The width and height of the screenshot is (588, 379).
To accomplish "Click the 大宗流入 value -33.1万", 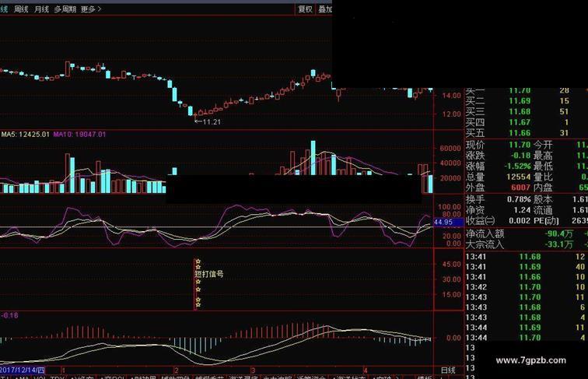I will 558,244.
